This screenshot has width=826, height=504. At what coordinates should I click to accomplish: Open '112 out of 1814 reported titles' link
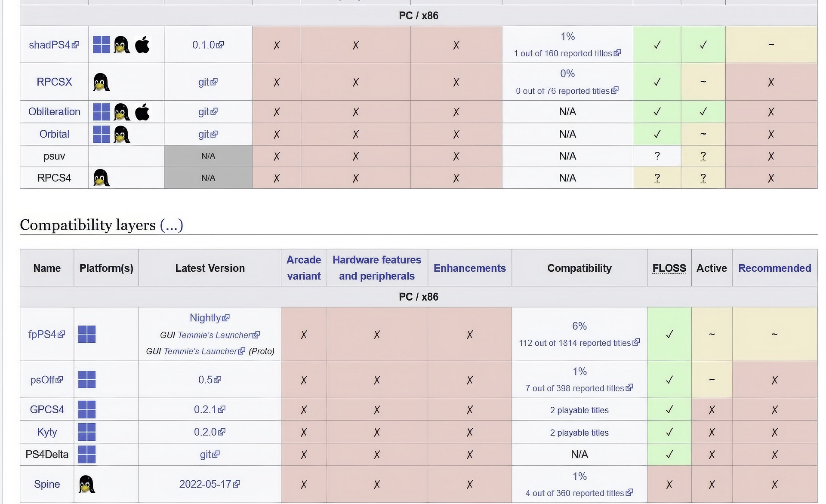point(574,343)
